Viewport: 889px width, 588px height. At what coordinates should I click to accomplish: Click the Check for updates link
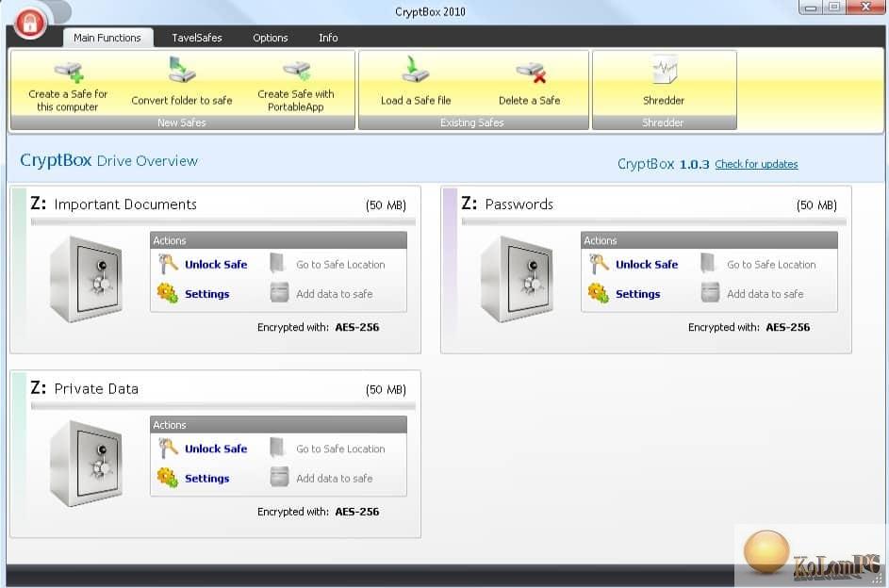tap(756, 164)
